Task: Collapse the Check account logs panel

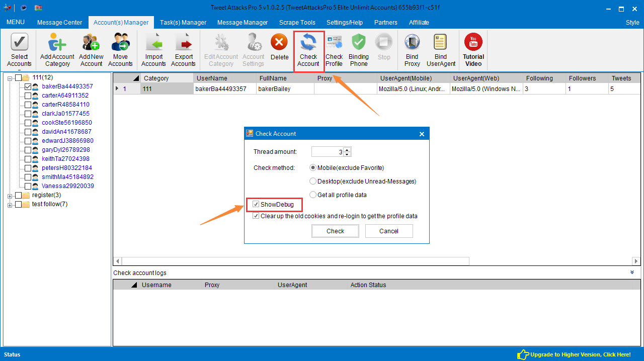Action: 632,272
